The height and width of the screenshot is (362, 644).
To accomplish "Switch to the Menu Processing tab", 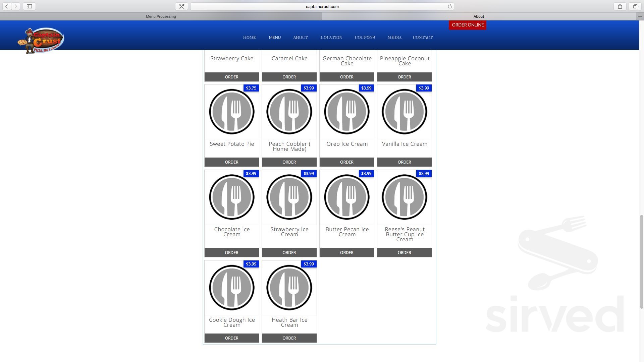I will (161, 16).
